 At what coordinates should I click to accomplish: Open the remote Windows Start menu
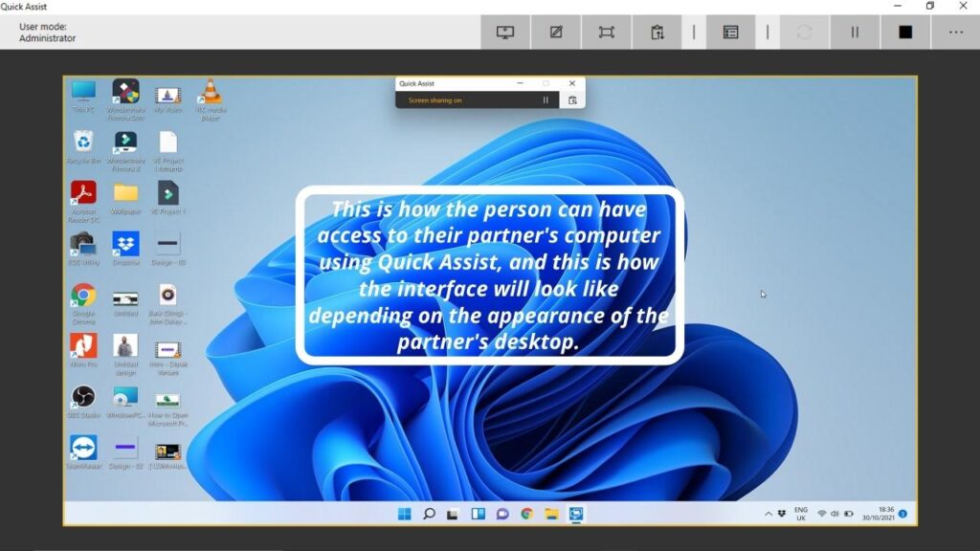pyautogui.click(x=405, y=514)
